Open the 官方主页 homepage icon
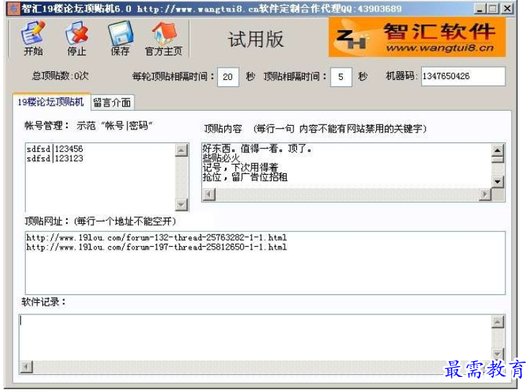This screenshot has height=392, width=532. (163, 38)
